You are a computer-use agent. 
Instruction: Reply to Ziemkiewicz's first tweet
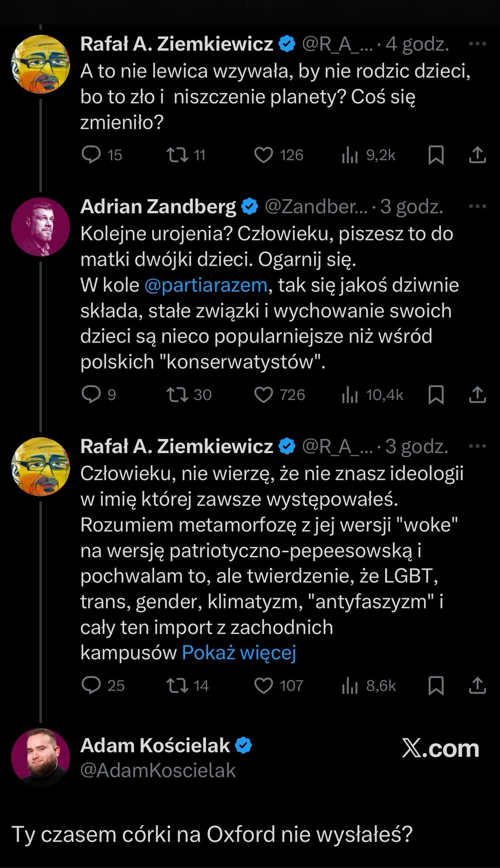click(x=91, y=155)
